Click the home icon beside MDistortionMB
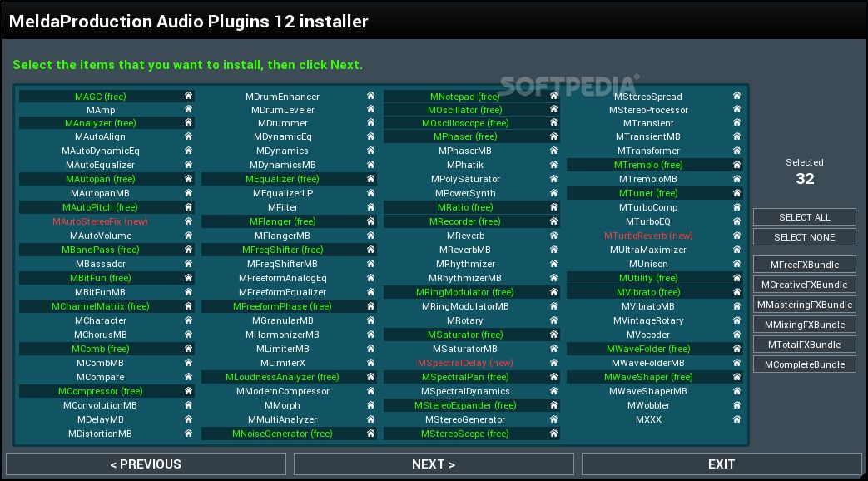 point(188,434)
